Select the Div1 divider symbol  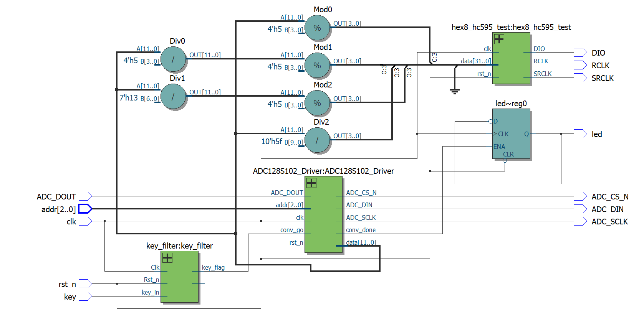point(173,97)
